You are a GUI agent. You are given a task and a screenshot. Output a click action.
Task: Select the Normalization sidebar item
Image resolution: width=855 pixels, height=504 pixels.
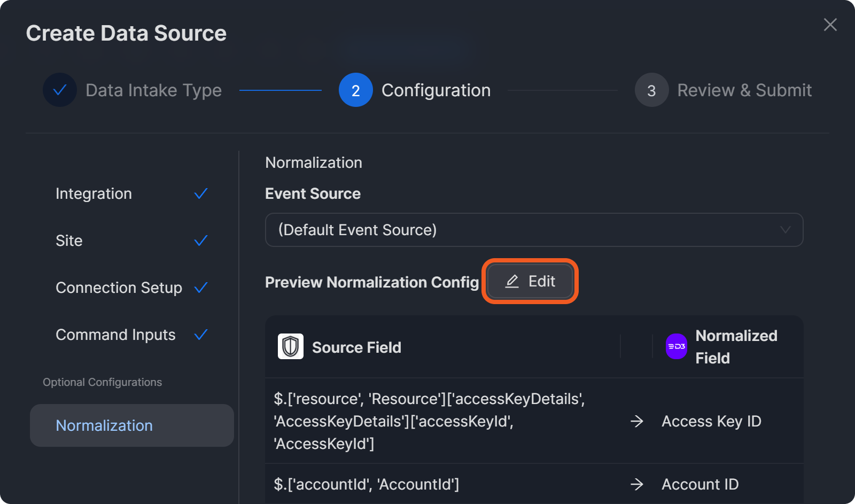pos(131,425)
